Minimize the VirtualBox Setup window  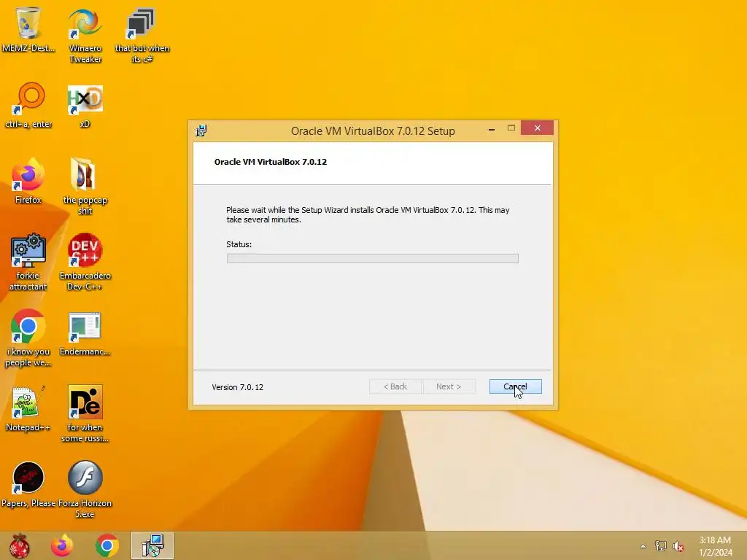coord(492,128)
